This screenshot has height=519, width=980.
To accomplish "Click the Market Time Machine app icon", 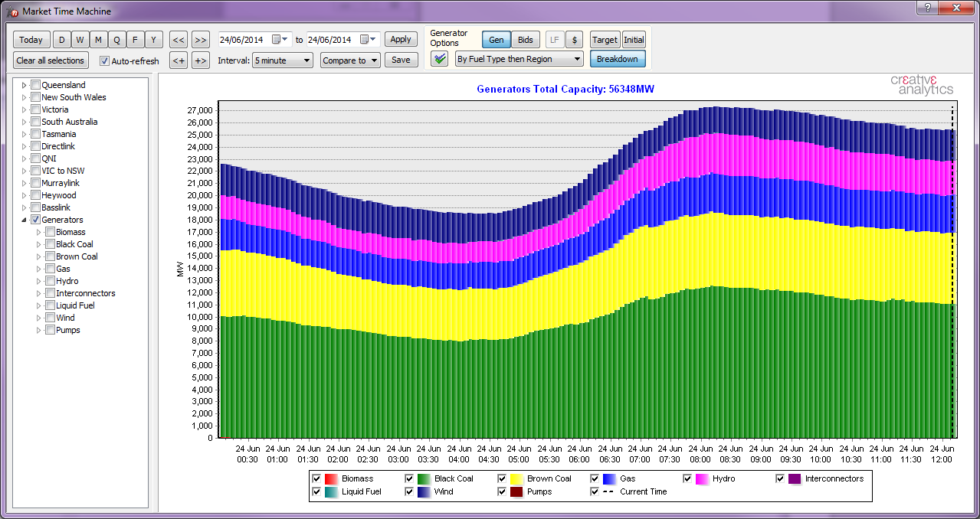I will click(12, 11).
